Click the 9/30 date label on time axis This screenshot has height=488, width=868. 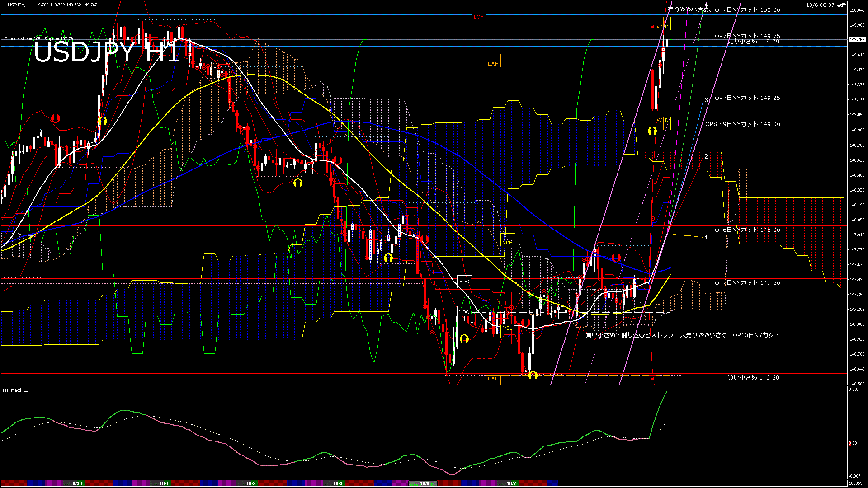tap(77, 483)
